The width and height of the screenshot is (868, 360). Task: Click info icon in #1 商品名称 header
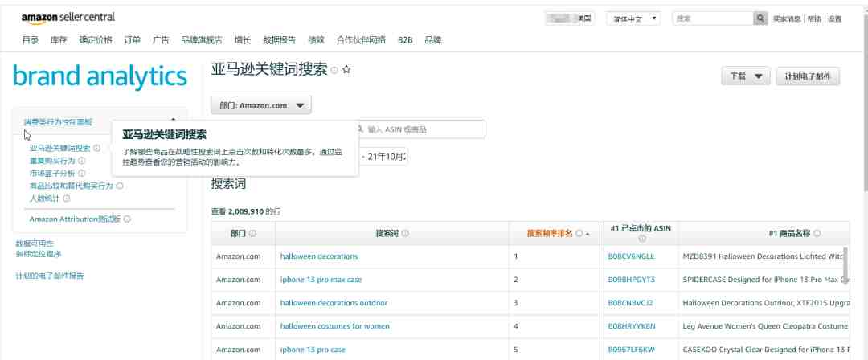[817, 234]
